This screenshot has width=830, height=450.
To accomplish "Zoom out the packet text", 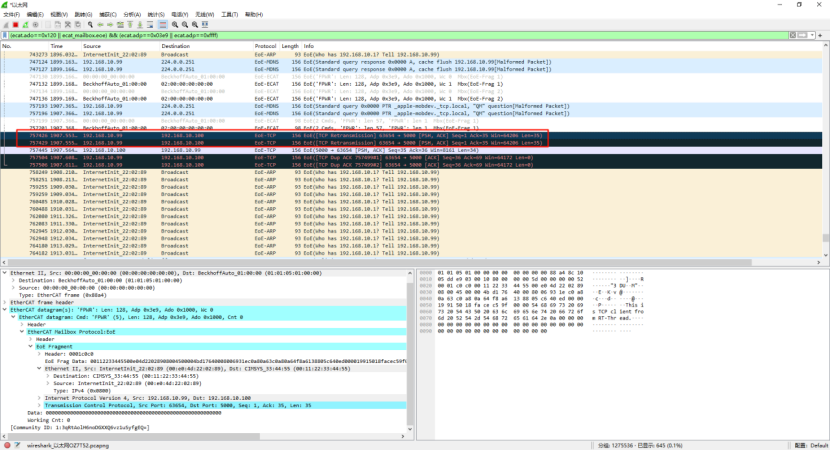I will (x=185, y=24).
